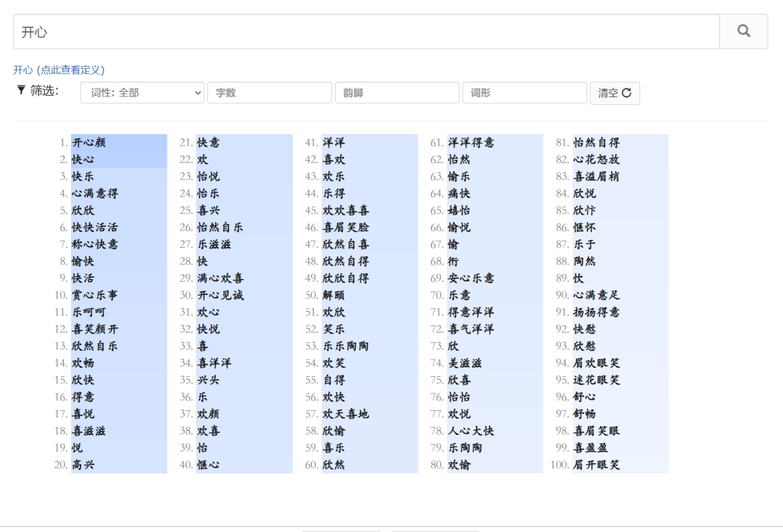The image size is (783, 532).
Task: Select the word 心花怒放
Action: (x=596, y=159)
